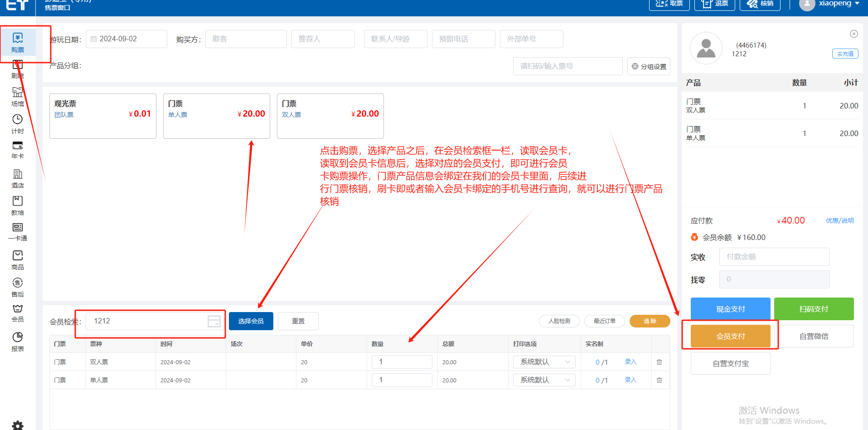Open the 酒店 hotel sidebar icon
The height and width of the screenshot is (430, 868).
pyautogui.click(x=18, y=178)
